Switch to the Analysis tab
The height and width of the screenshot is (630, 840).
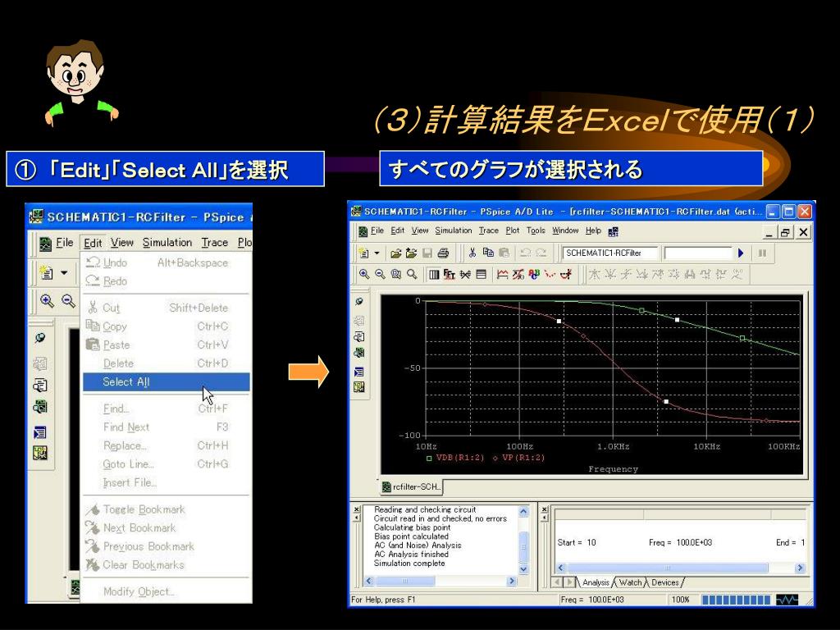tap(596, 582)
